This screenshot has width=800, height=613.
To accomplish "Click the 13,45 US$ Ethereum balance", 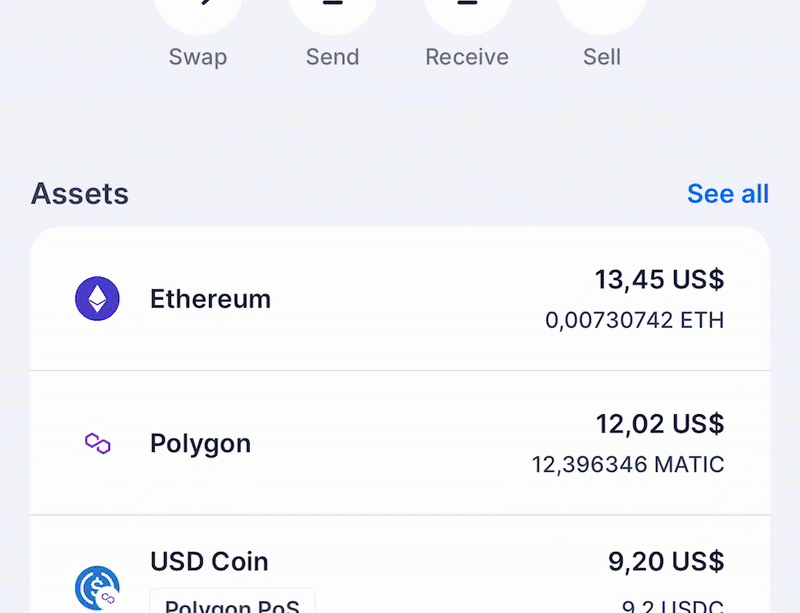I will tap(659, 280).
